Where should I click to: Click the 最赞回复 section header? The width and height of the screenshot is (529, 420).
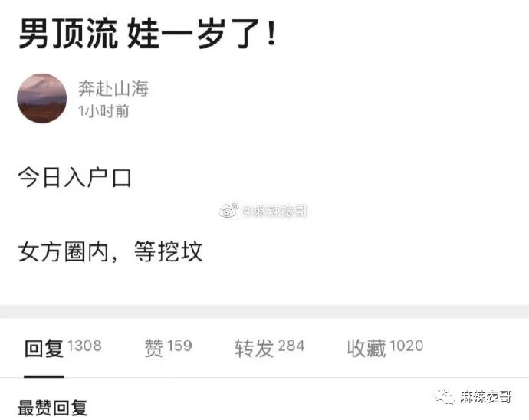[53, 408]
